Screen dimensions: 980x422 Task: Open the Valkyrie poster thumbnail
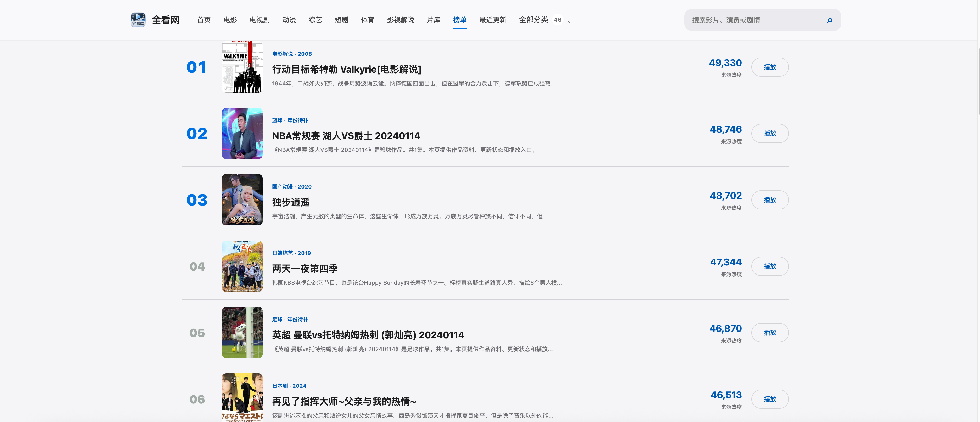coord(242,67)
